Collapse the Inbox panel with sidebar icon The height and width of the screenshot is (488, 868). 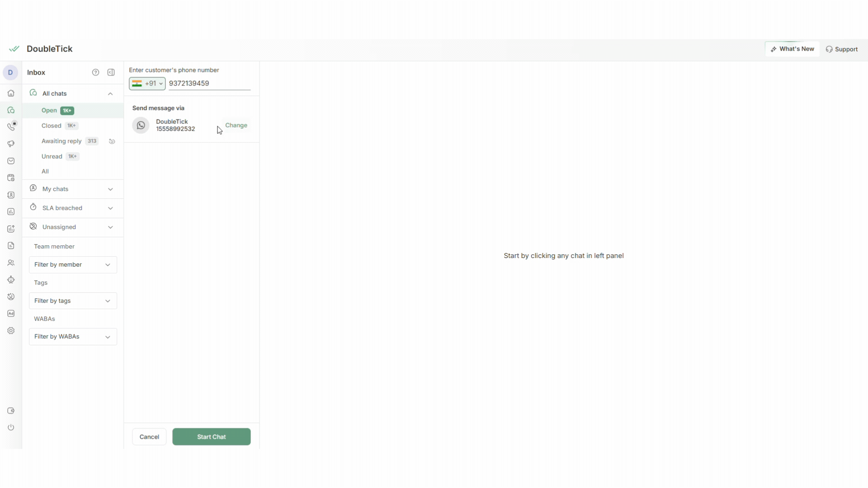click(x=111, y=72)
